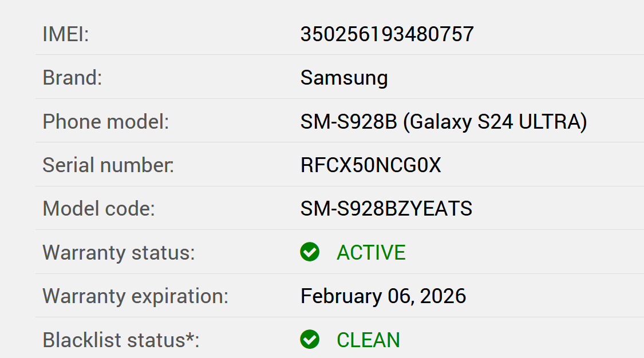Image resolution: width=644 pixels, height=358 pixels.
Task: Select the serial number RFCX50NCG0X
Action: click(371, 165)
